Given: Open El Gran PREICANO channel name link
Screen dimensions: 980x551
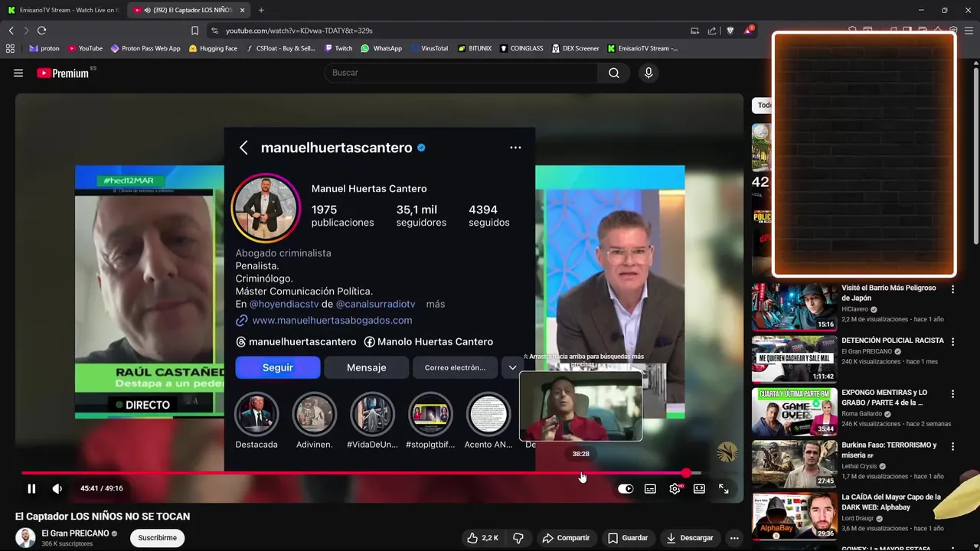Looking at the screenshot, I should coord(75,533).
